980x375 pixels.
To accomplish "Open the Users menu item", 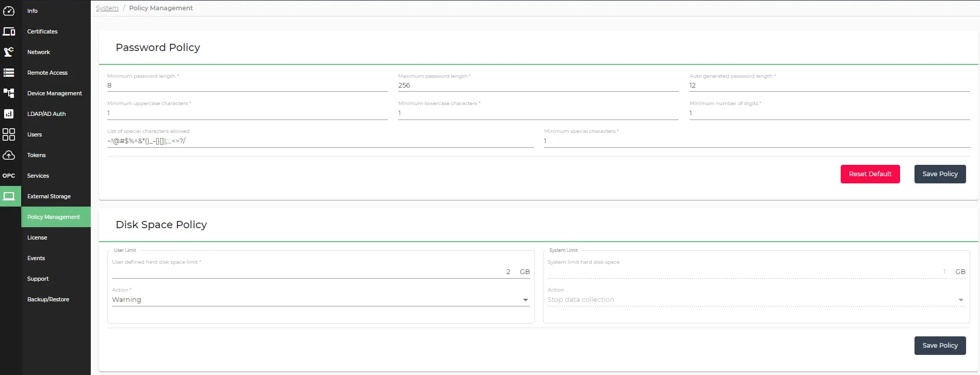I will 56,134.
